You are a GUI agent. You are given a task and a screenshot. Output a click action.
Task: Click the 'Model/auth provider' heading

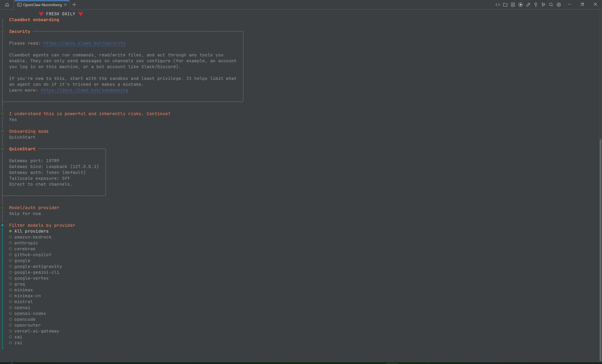coord(34,208)
